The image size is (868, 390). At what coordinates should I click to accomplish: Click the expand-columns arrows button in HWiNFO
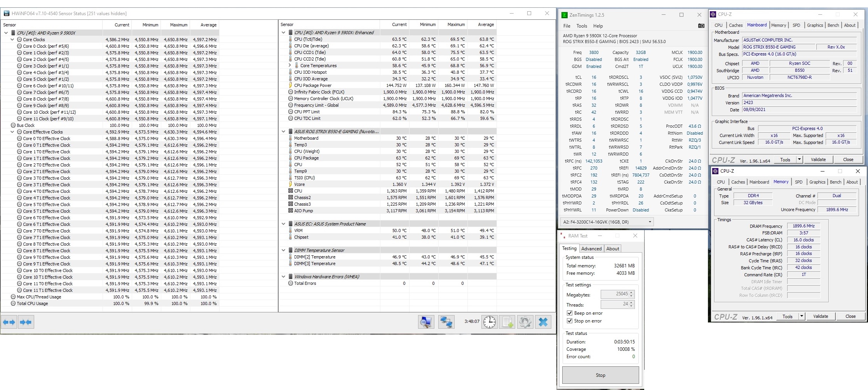(x=9, y=322)
